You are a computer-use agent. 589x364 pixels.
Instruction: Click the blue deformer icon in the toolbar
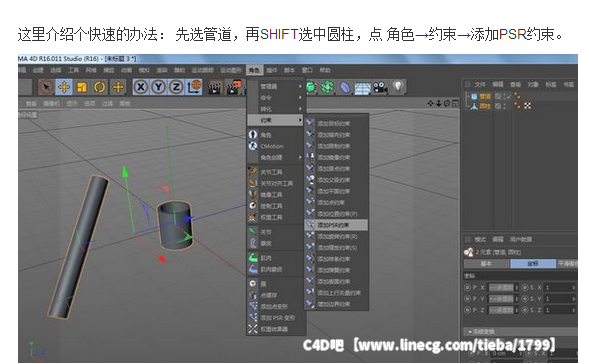[345, 87]
